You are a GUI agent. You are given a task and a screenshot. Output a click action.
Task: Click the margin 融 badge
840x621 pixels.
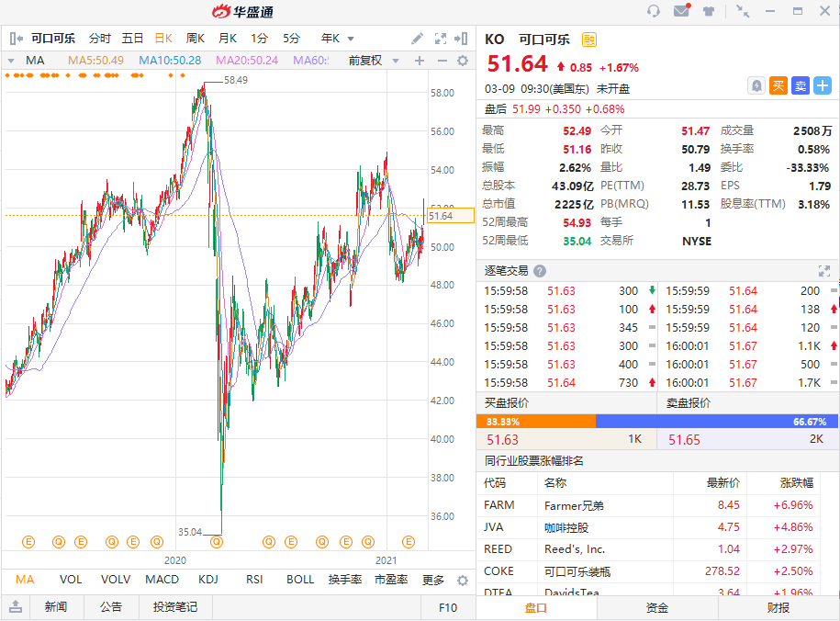[x=588, y=40]
